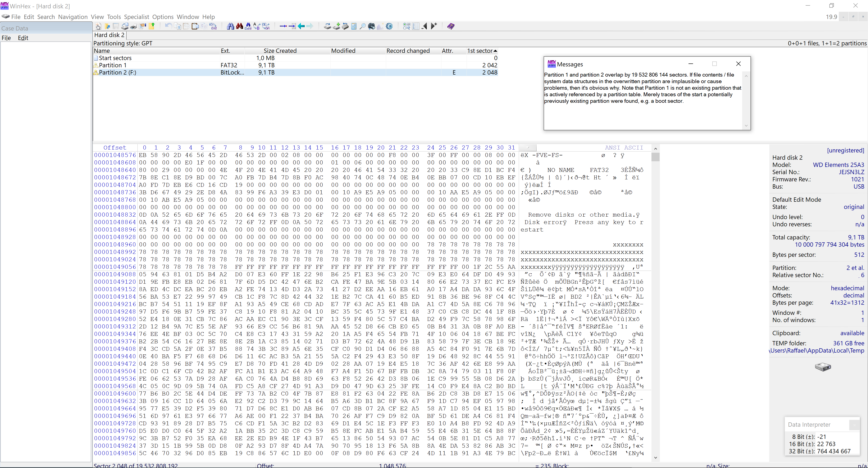
Task: Open the Navigation menu
Action: coord(72,17)
